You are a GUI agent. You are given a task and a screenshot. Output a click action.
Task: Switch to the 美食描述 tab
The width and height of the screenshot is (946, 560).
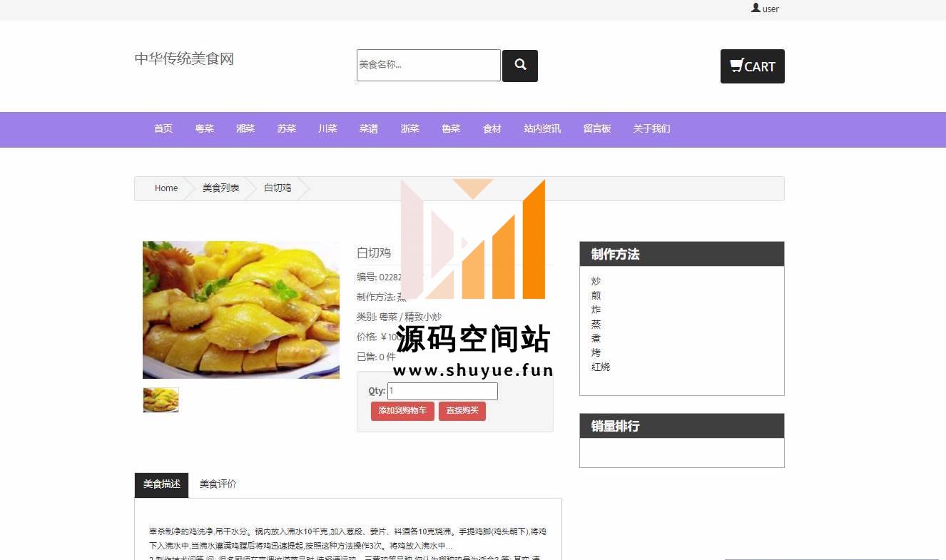click(161, 484)
